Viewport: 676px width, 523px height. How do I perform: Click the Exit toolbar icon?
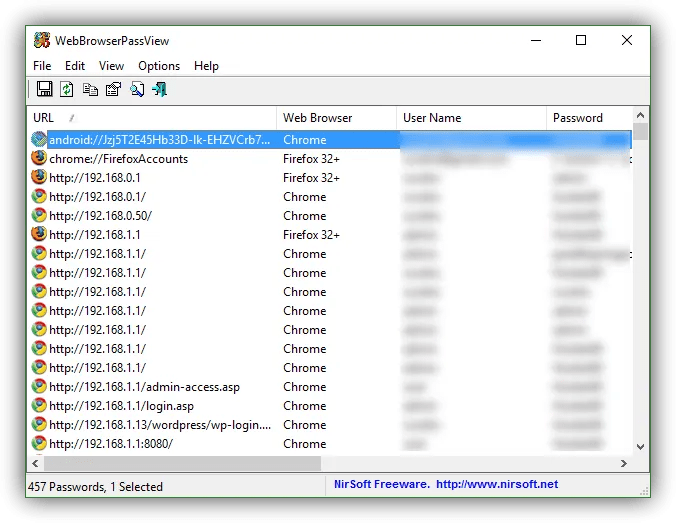pos(160,89)
